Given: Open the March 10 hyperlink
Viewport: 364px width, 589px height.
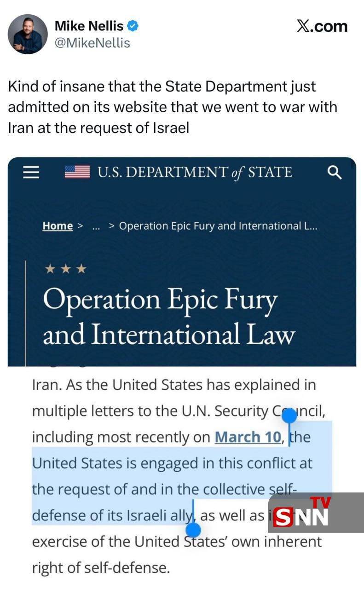Looking at the screenshot, I should tap(248, 437).
